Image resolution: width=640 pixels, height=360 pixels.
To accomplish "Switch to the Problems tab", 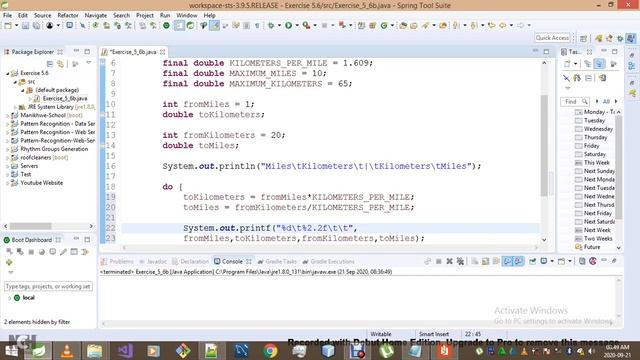I will pos(118,261).
